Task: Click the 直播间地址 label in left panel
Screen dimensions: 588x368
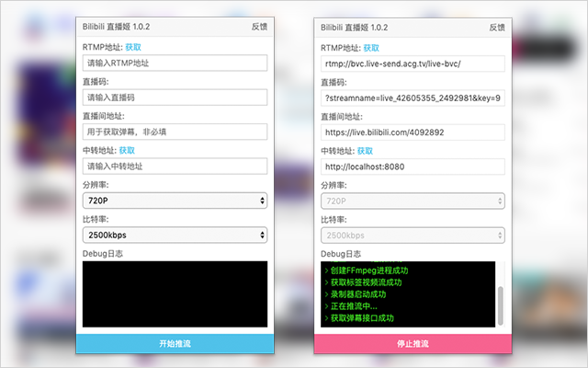Action: click(104, 116)
